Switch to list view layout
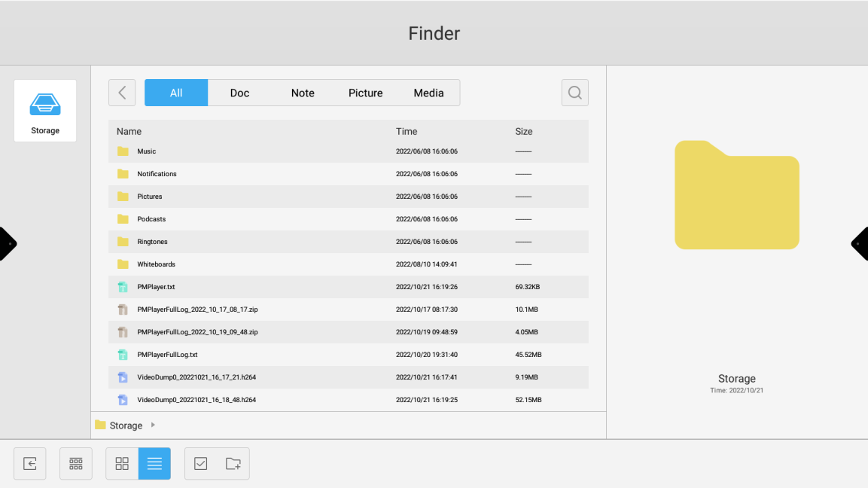 [154, 464]
